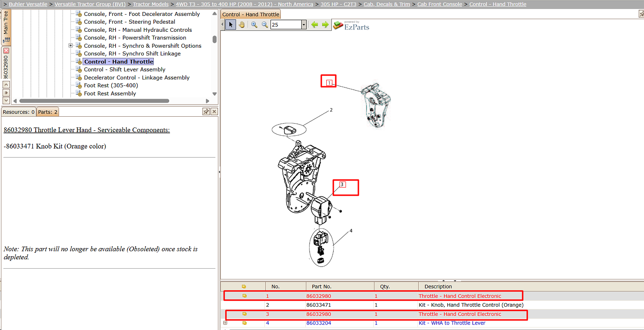Select Console, Front - Foot Decelerator Assembly

[x=142, y=14]
